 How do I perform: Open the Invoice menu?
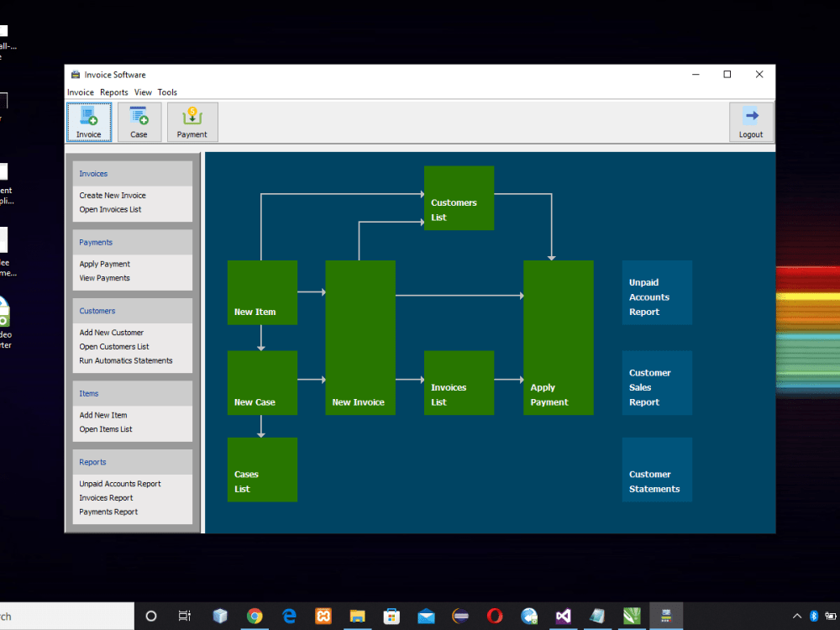click(80, 92)
